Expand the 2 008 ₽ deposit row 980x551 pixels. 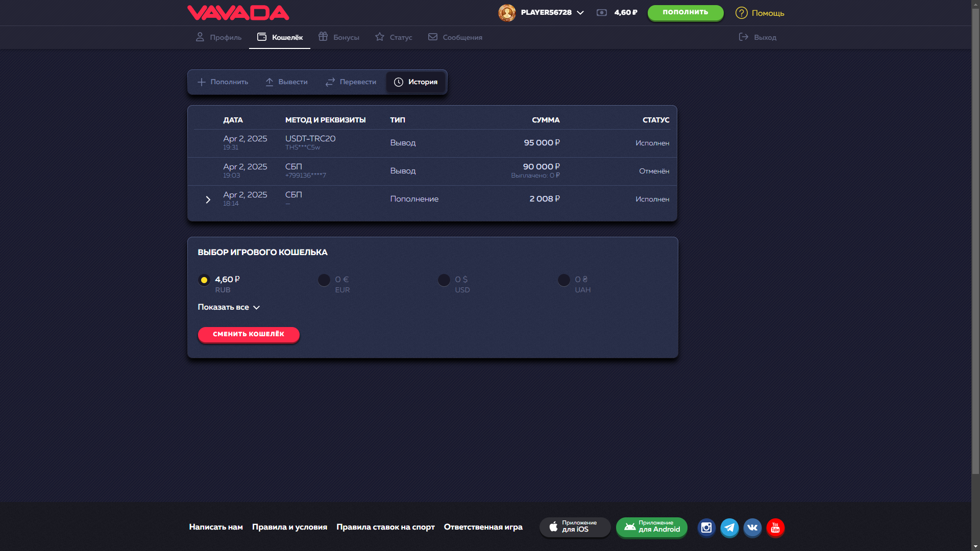[x=208, y=199]
